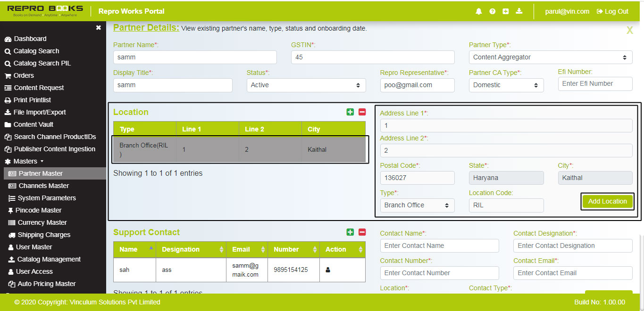Click green plus icon in Support Contact
The height and width of the screenshot is (311, 644).
350,232
